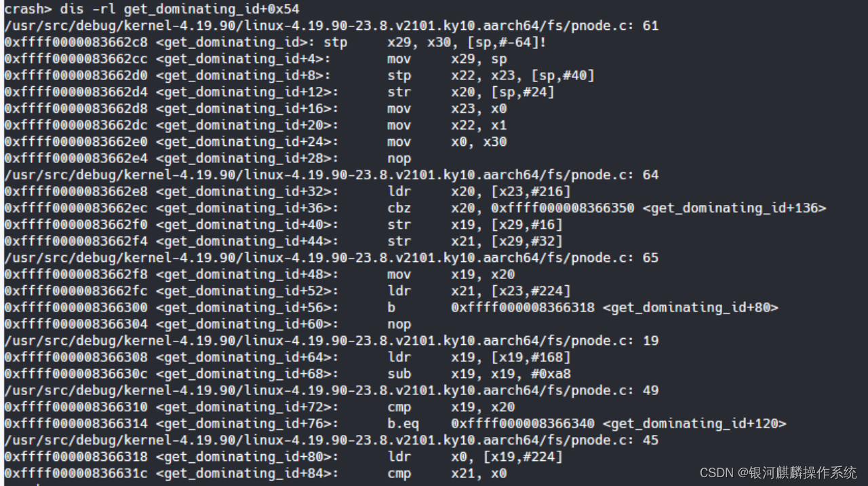The height and width of the screenshot is (486, 868).
Task: Click the pnode.c: 19 source path line
Action: pos(332,341)
